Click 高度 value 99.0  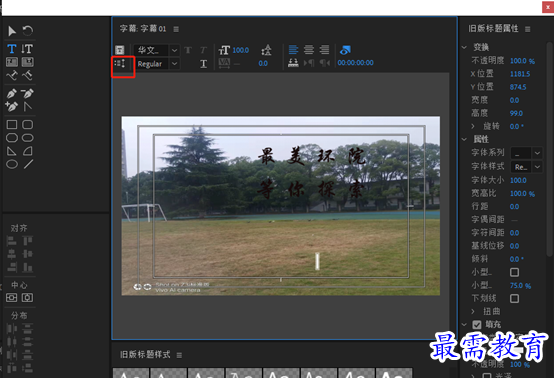pyautogui.click(x=516, y=113)
